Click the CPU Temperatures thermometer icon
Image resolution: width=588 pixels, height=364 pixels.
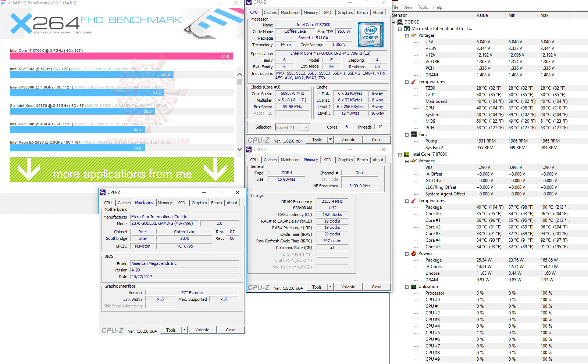point(413,201)
